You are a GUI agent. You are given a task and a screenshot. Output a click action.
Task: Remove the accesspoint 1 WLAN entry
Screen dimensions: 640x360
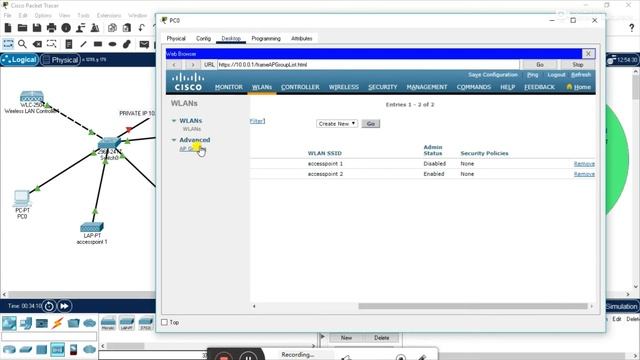tap(584, 164)
